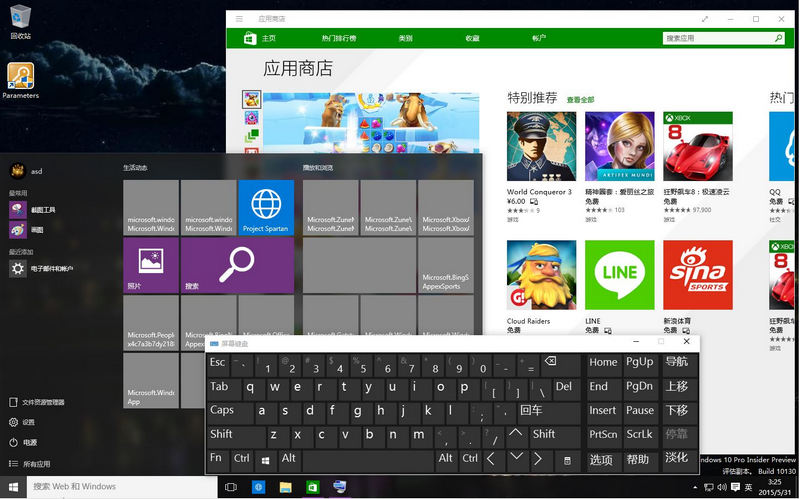This screenshot has height=499, width=800.
Task: Click the 搜索应用 search field in the Store
Action: (x=723, y=38)
